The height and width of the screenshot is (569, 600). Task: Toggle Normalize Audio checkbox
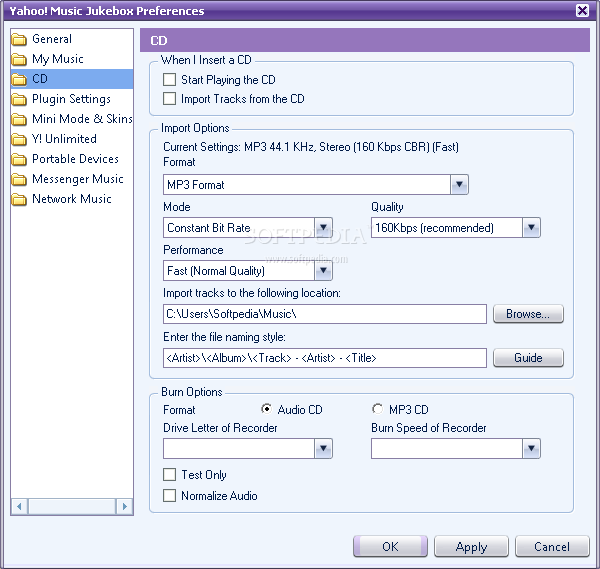[170, 496]
